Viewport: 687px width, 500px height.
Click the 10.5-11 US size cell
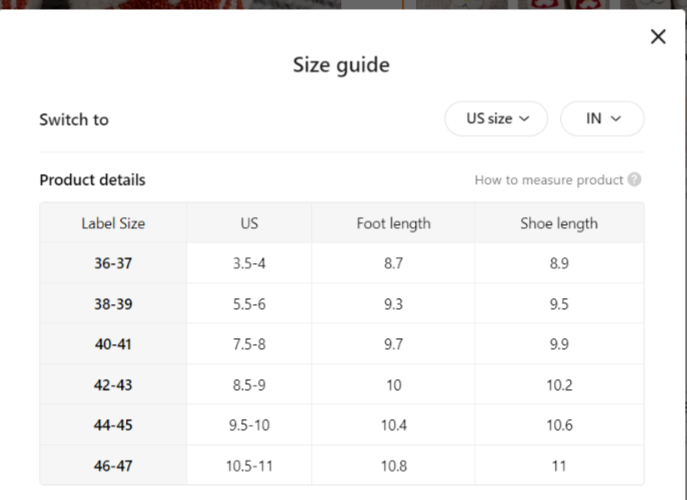click(249, 465)
